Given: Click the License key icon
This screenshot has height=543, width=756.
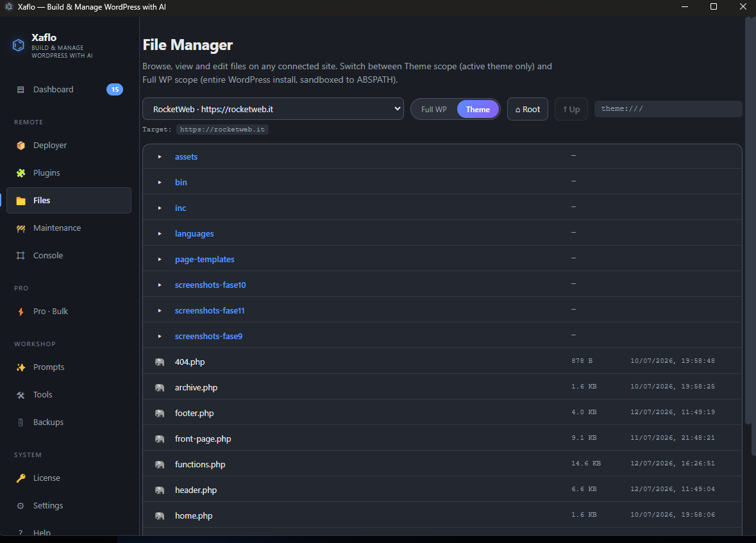Looking at the screenshot, I should (x=21, y=478).
